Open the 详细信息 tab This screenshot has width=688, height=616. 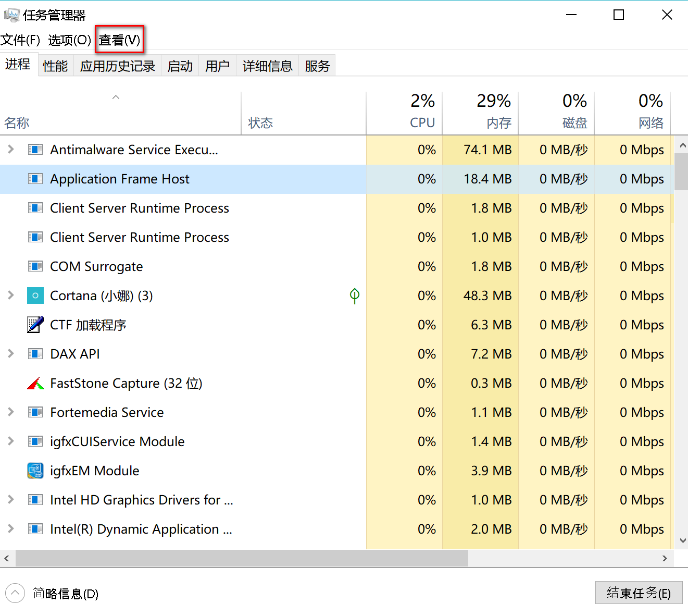pyautogui.click(x=267, y=66)
